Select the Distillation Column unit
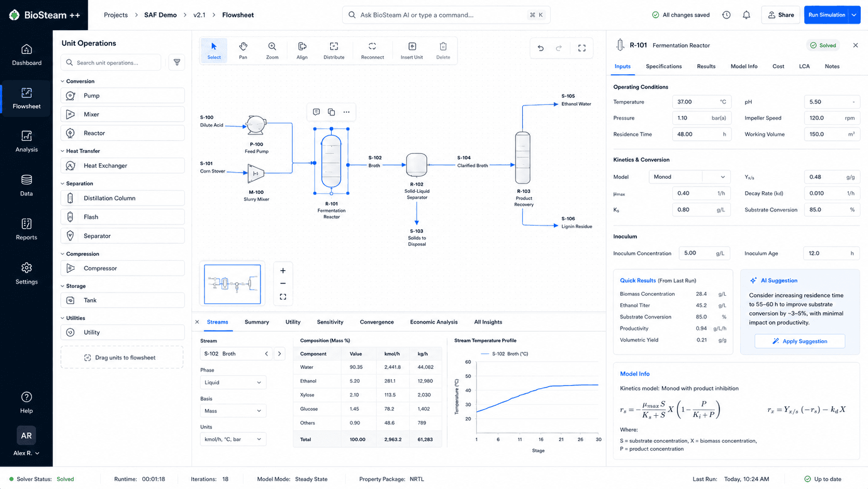 click(x=123, y=198)
